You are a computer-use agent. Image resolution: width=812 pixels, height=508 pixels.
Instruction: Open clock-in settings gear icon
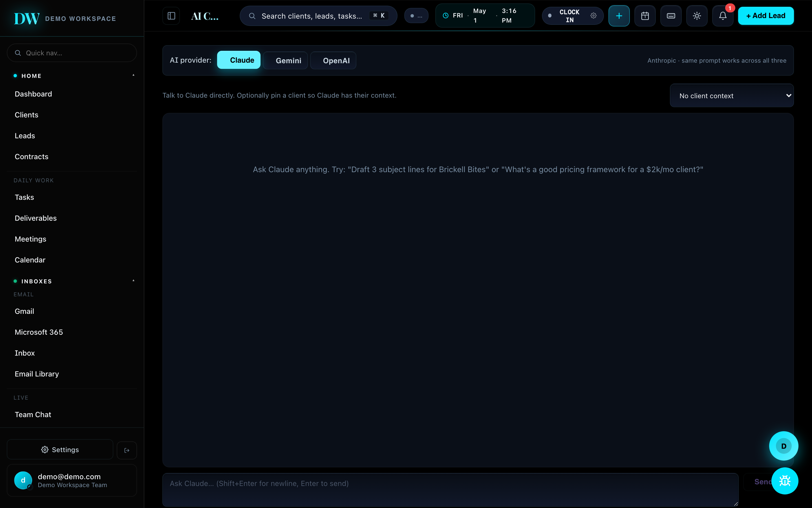pyautogui.click(x=593, y=16)
